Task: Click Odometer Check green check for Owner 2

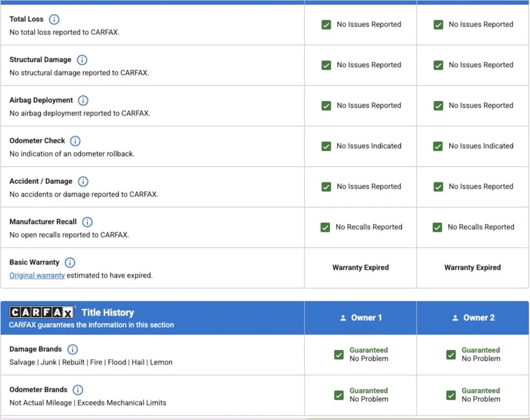Action: coord(438,146)
